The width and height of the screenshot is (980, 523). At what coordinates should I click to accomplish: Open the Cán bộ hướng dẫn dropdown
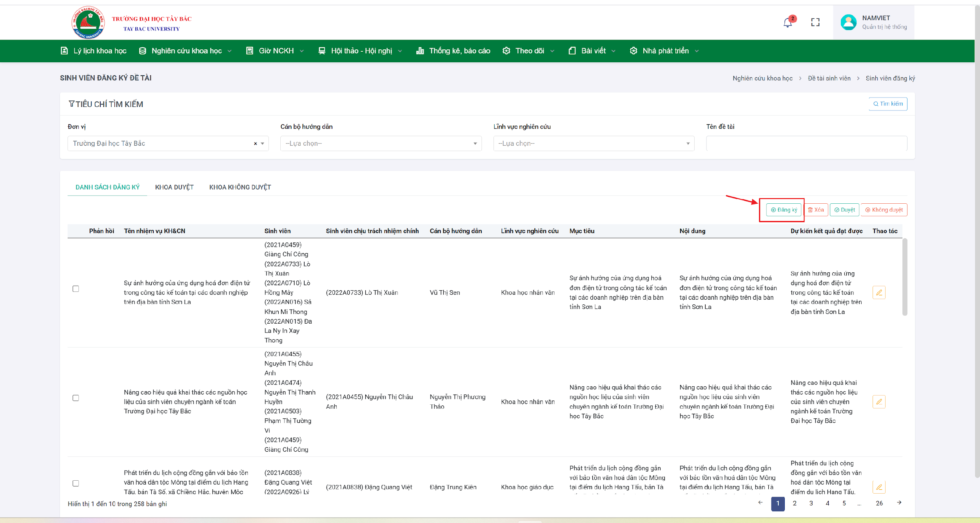tap(381, 143)
